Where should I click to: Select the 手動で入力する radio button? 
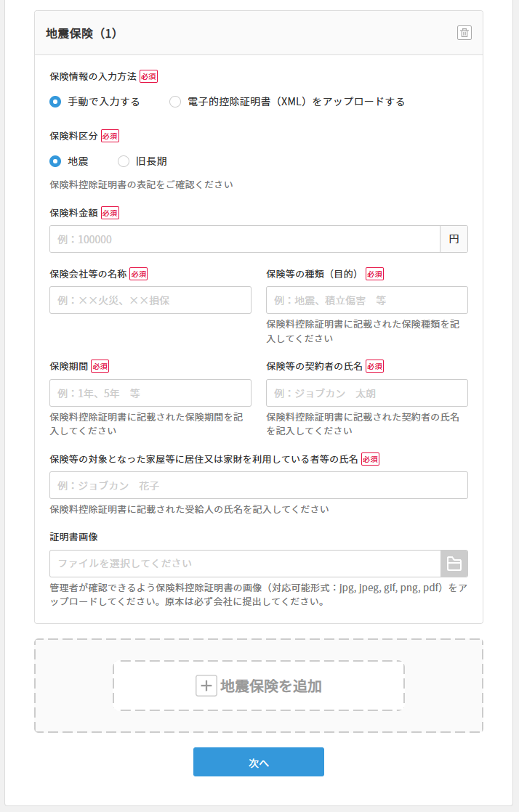coord(54,102)
